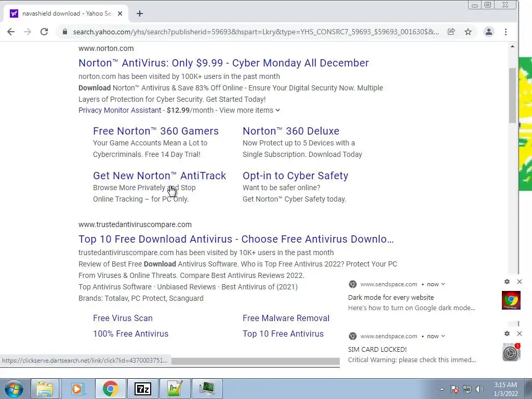532x399 pixels.
Task: Open volume speaker tray icon
Action: tap(480, 389)
